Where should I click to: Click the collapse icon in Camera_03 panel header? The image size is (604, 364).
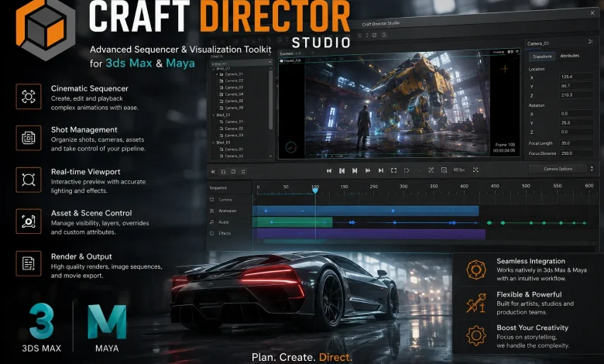(x=591, y=41)
